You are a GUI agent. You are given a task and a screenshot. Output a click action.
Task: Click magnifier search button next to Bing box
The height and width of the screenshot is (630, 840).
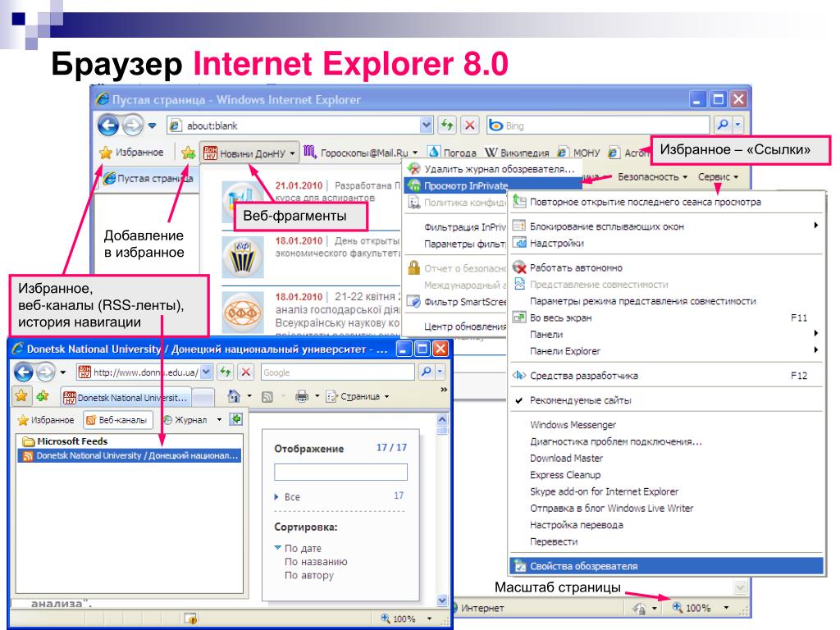click(722, 125)
